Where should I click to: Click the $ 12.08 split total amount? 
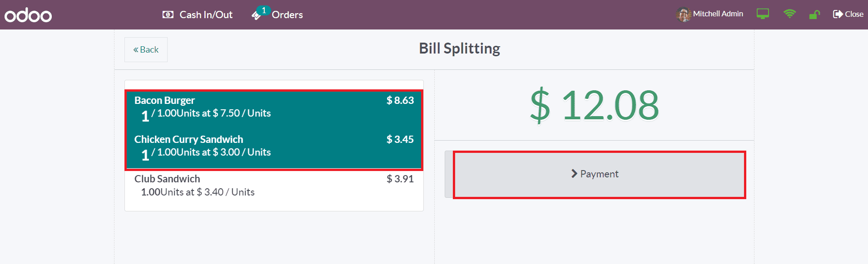click(595, 105)
